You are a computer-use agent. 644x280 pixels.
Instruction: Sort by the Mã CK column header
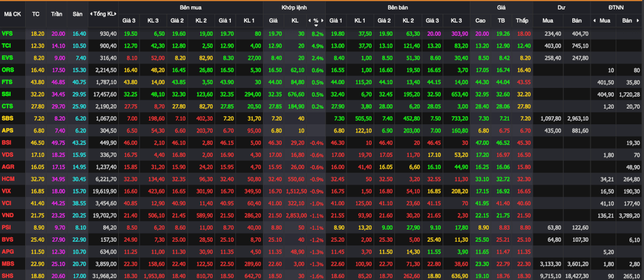coord(13,14)
